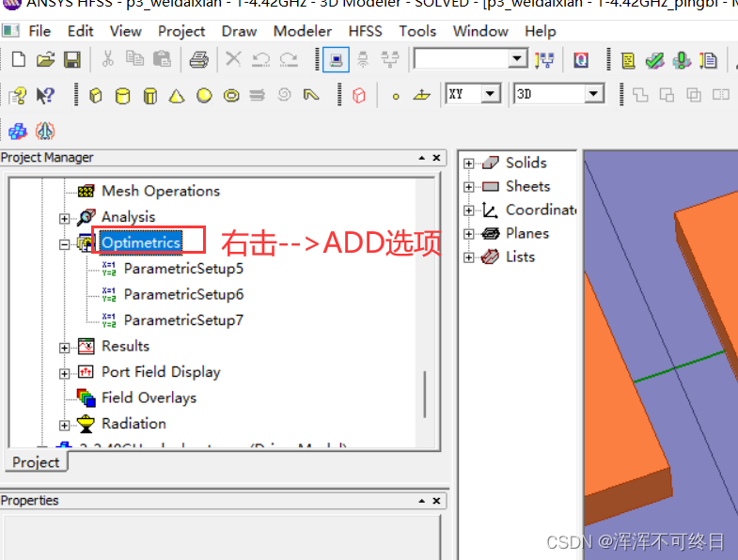
Task: Close the Properties panel
Action: (x=436, y=501)
